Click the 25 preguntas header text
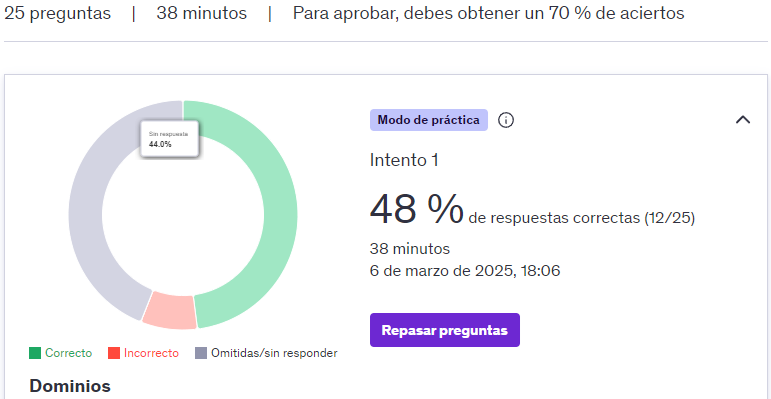771x399 pixels. [58, 13]
